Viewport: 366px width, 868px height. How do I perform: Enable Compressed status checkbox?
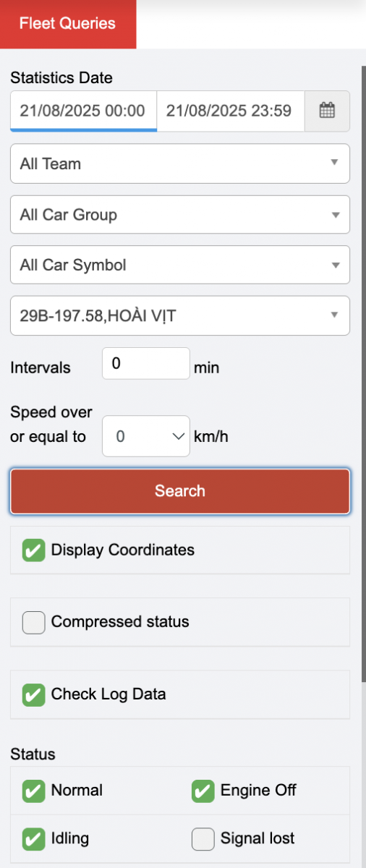(34, 622)
